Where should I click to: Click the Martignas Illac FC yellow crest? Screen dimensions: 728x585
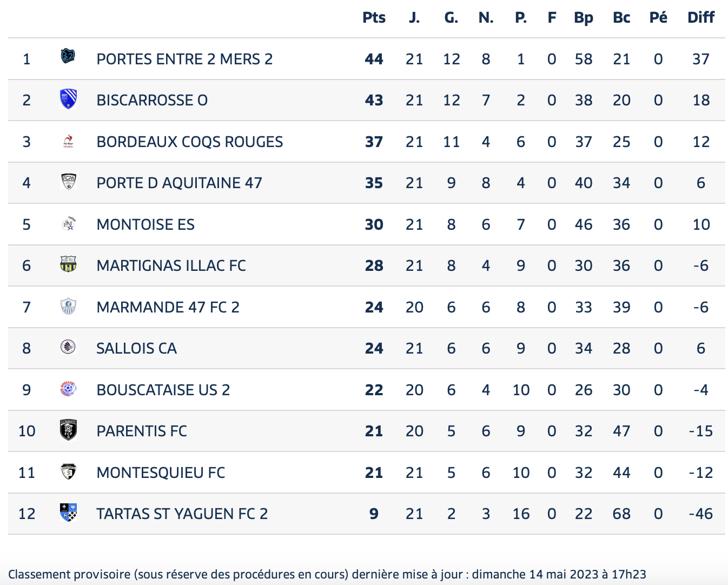68,265
